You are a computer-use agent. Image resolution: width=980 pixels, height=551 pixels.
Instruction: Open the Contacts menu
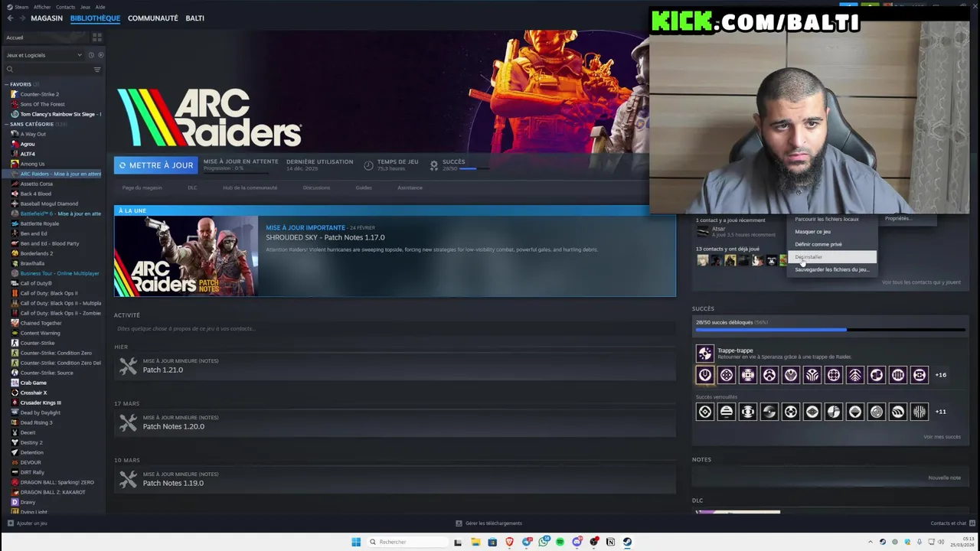coord(65,7)
